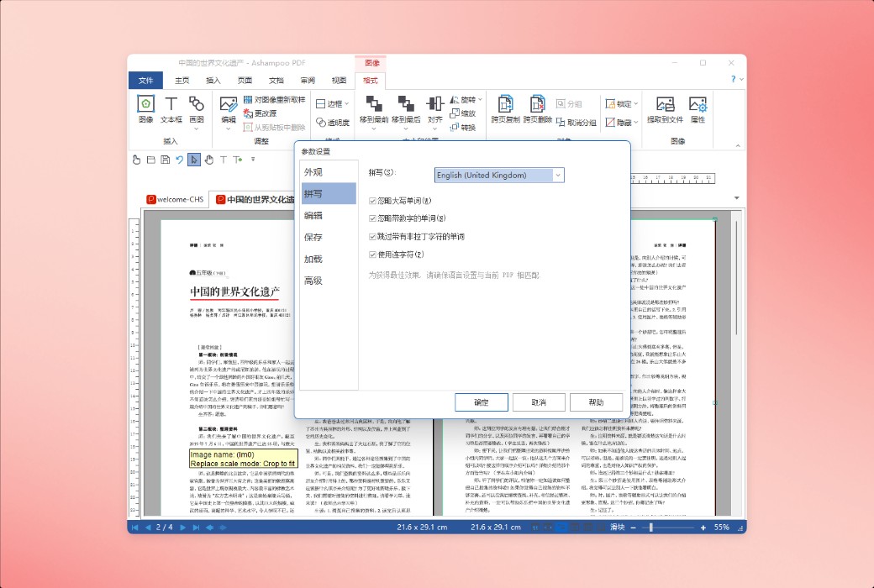Image resolution: width=874 pixels, height=588 pixels.
Task: Insert a 文本框 (text box)
Action: pyautogui.click(x=171, y=105)
